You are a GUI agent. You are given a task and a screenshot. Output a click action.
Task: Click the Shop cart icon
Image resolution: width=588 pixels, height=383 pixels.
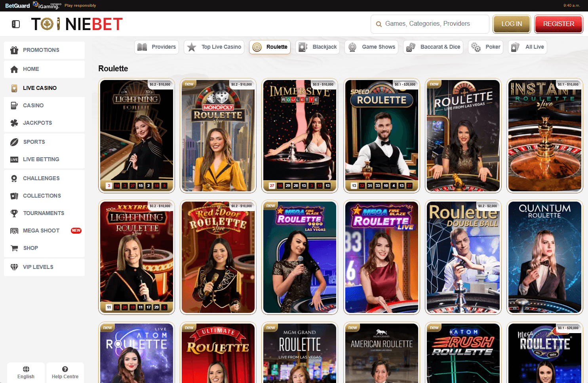click(14, 248)
